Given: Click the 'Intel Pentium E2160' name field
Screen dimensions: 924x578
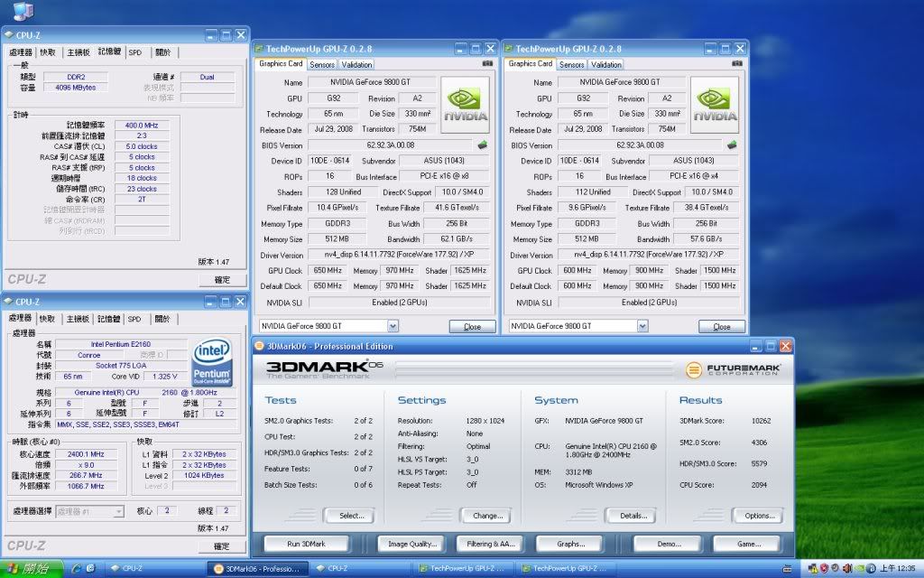Looking at the screenshot, I should pyautogui.click(x=121, y=344).
